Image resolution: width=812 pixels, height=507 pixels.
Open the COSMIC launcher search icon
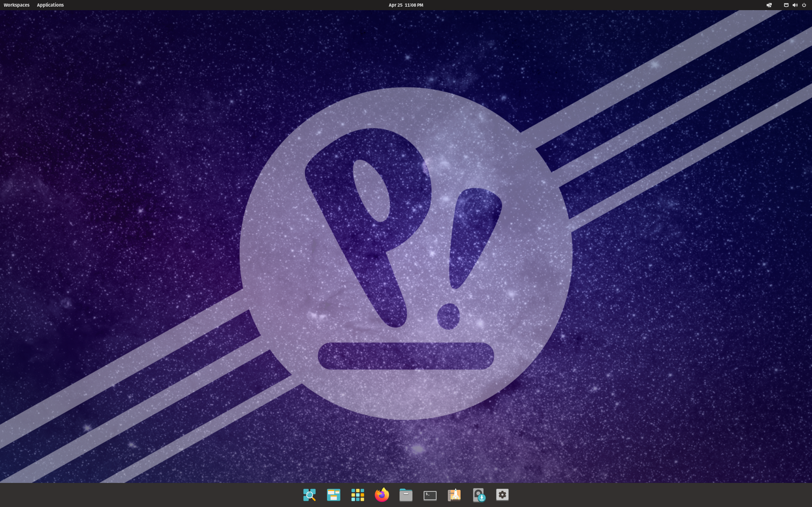click(309, 495)
